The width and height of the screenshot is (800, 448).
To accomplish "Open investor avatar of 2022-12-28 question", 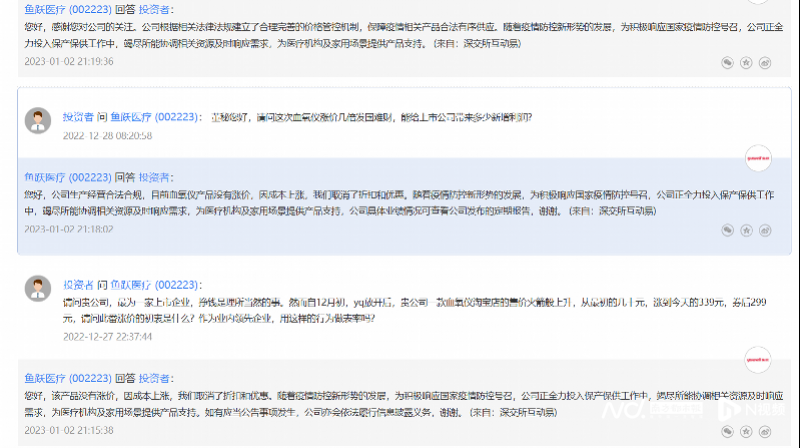I will pos(38,120).
